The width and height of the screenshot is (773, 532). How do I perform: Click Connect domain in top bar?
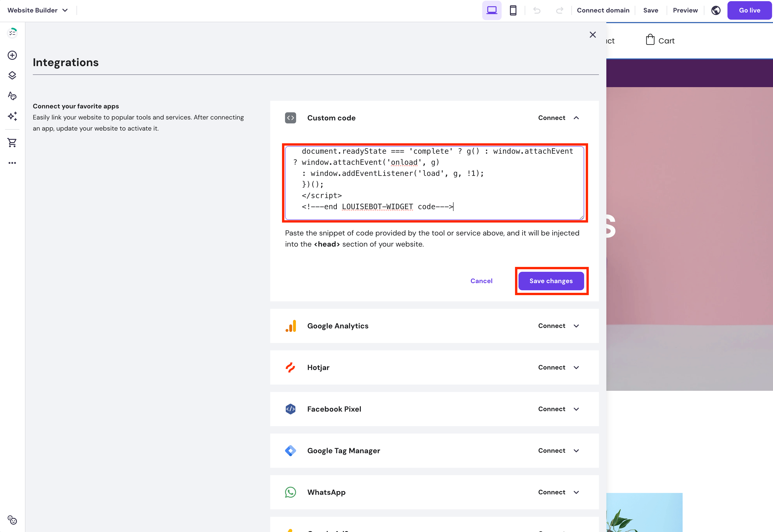[x=603, y=10]
